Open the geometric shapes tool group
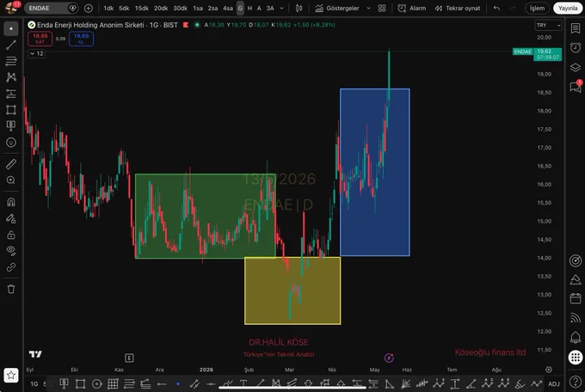Screen dimensions: 585x392 pyautogui.click(x=11, y=110)
